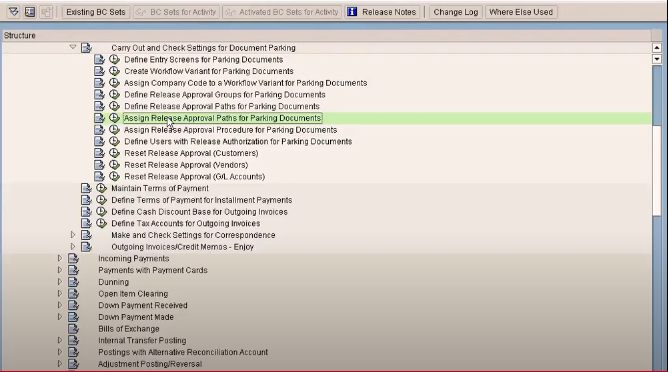Expand Outgoing Invoices/Credit Memos - Enjoy node

(72, 247)
